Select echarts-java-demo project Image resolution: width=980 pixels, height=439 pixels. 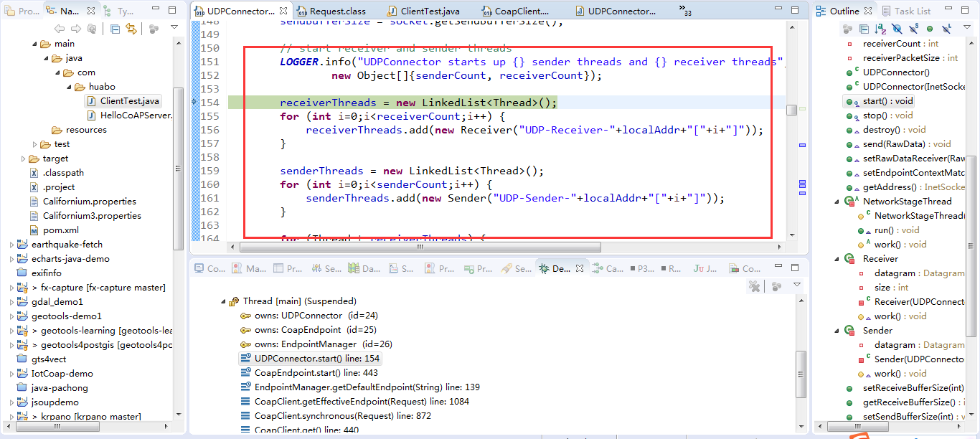(x=63, y=259)
